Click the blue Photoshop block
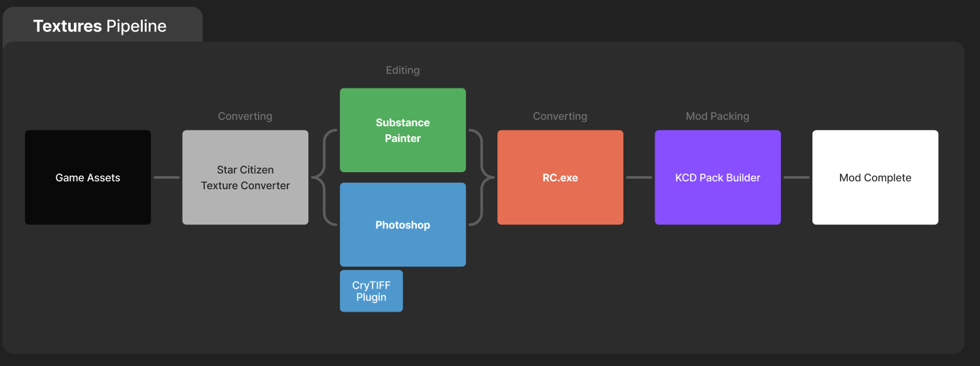The image size is (980, 366). (403, 225)
